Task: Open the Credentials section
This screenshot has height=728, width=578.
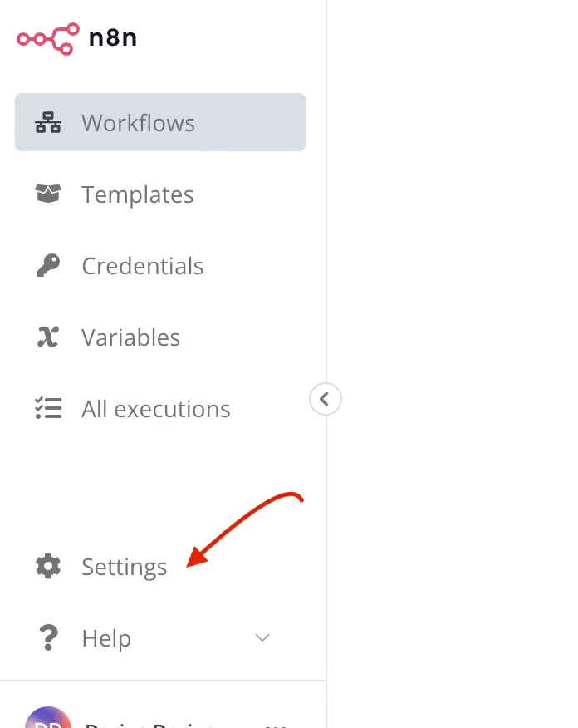Action: click(x=142, y=266)
